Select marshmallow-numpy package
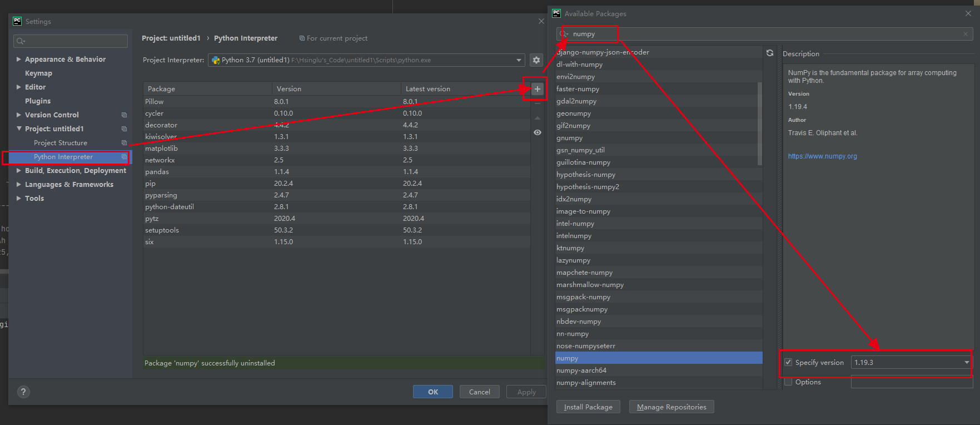 click(659, 285)
